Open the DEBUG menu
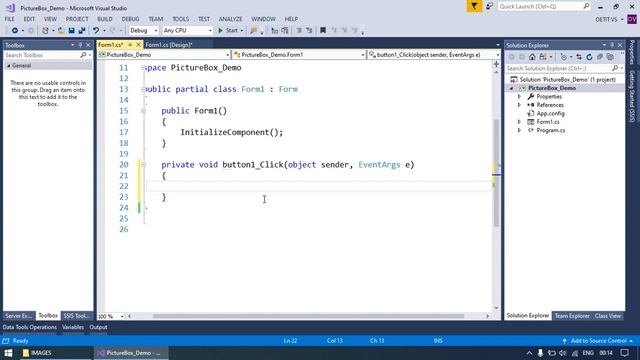The height and width of the screenshot is (360, 640). (130, 19)
